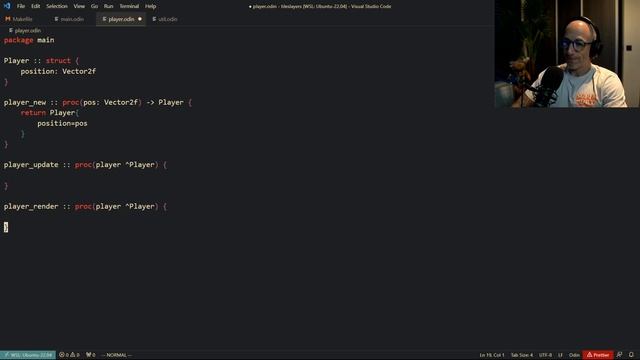Click the 'position=pos' line in the editor
Viewport: 640px width, 360px height.
[62, 123]
